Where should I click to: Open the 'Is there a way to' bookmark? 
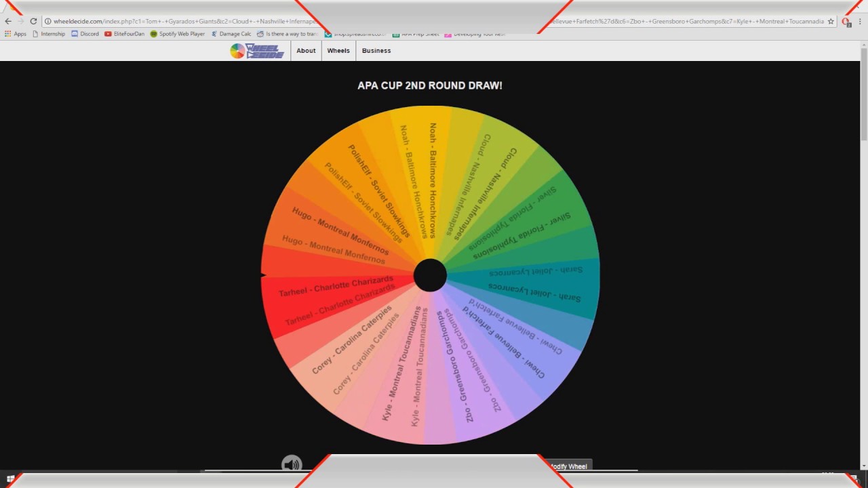288,34
